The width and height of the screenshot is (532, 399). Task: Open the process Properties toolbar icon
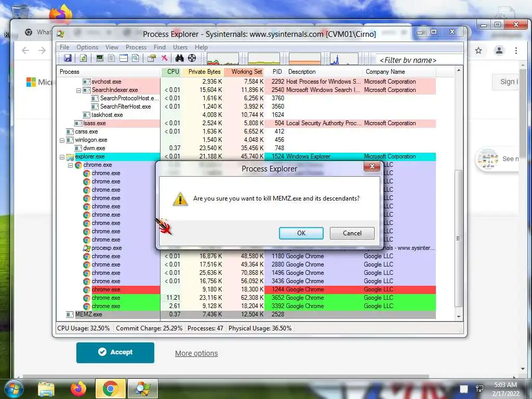(x=152, y=58)
